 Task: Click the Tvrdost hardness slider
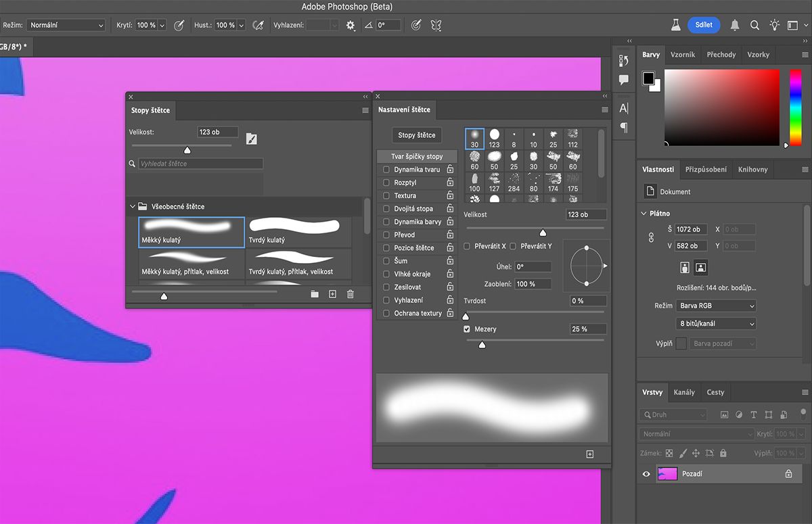[x=535, y=312]
